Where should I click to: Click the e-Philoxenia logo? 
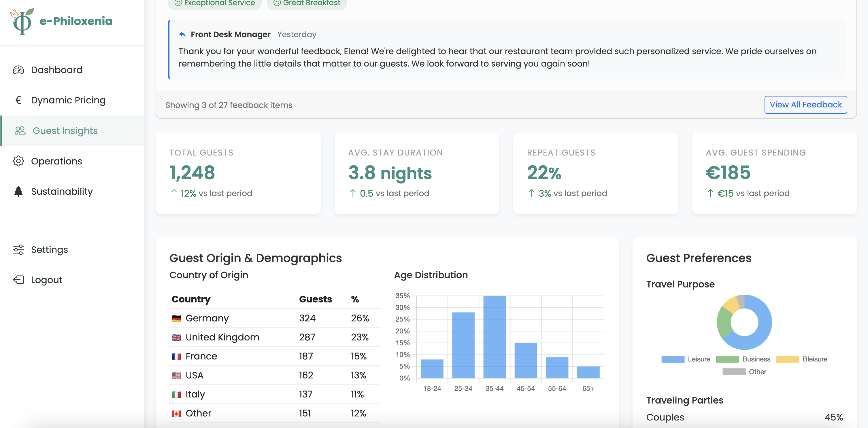[x=62, y=21]
